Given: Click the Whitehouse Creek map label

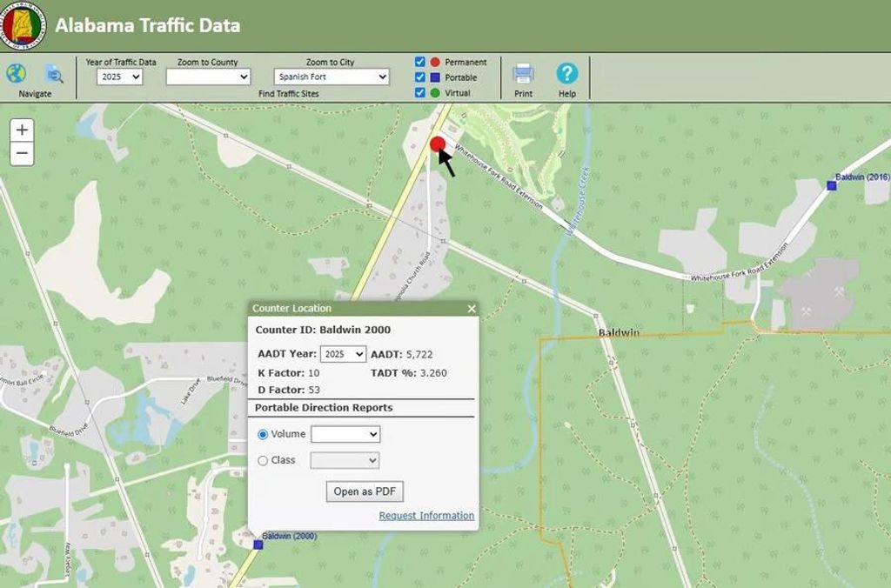Looking at the screenshot, I should click(579, 202).
